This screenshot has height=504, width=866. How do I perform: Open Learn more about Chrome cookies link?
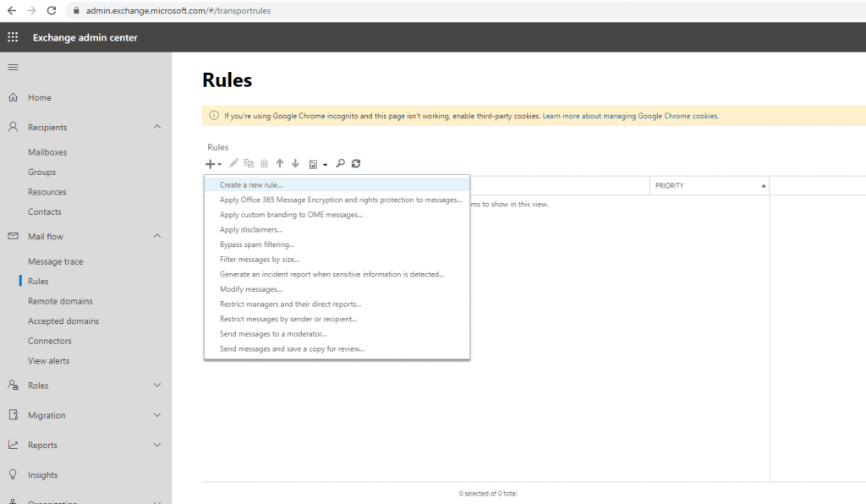coord(630,116)
